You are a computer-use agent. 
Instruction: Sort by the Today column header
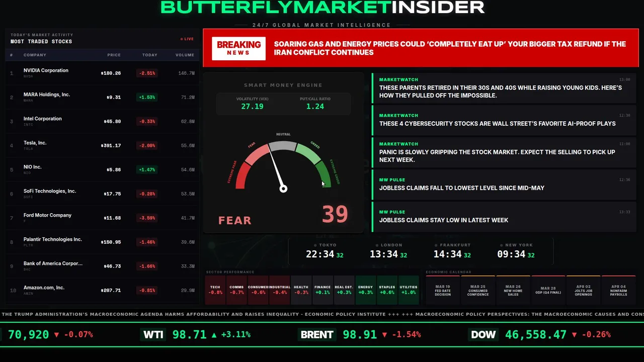[x=149, y=55]
